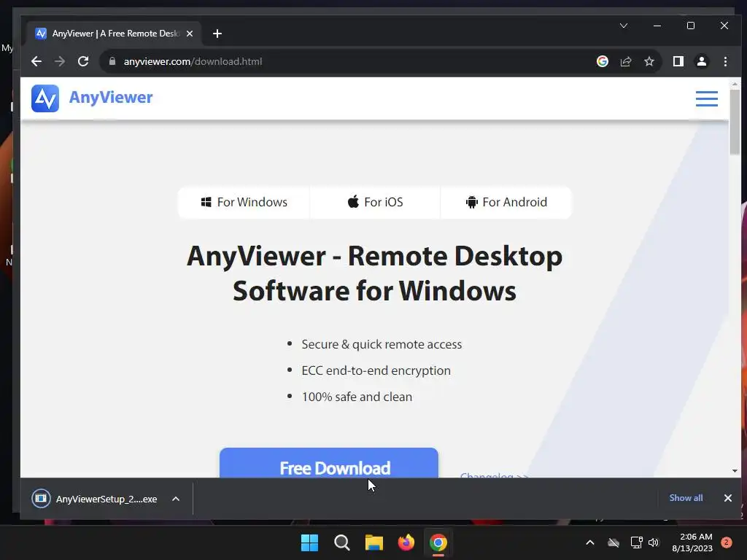
Task: Open the side panel icon
Action: coord(678,61)
